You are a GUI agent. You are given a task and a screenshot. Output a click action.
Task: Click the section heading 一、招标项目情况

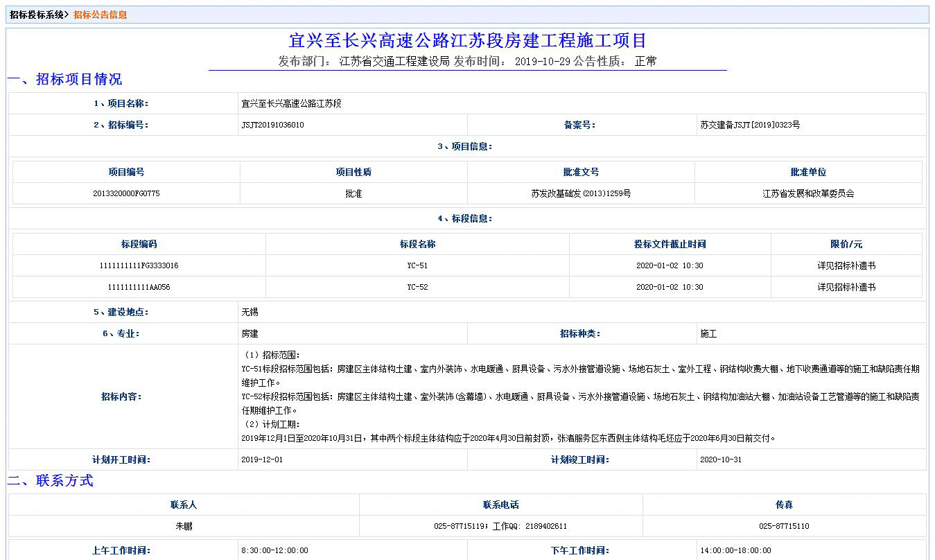[65, 79]
